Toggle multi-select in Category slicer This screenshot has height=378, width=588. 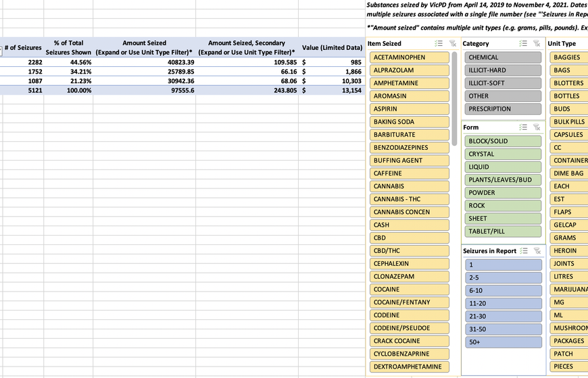[522, 43]
